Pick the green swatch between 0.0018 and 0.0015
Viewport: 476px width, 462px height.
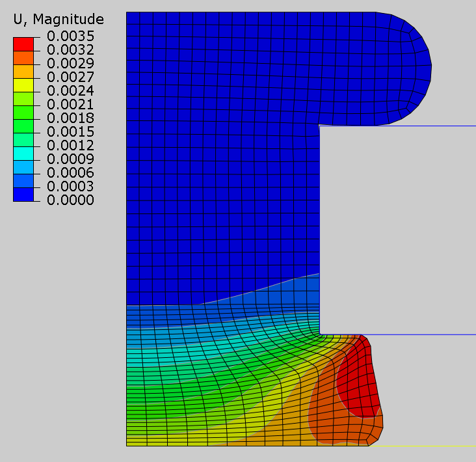click(x=23, y=126)
